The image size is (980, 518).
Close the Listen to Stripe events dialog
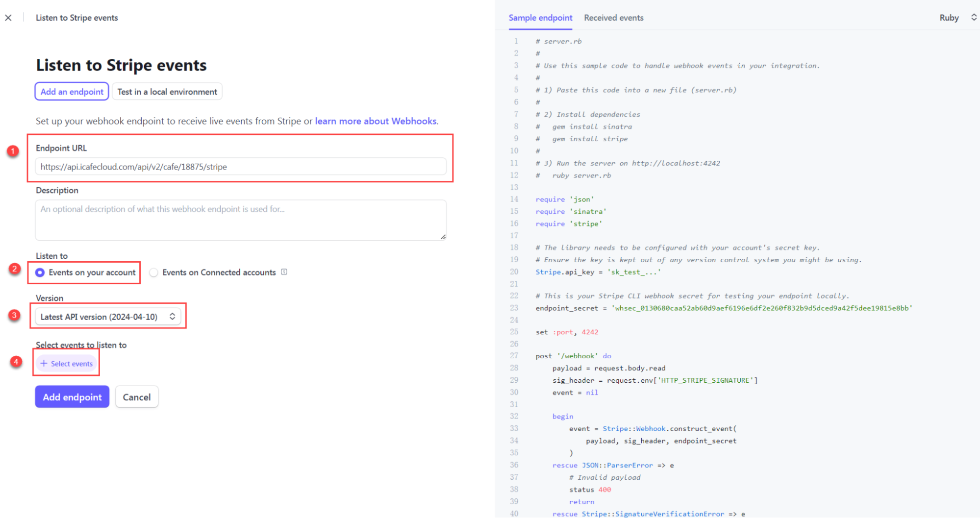(x=8, y=18)
